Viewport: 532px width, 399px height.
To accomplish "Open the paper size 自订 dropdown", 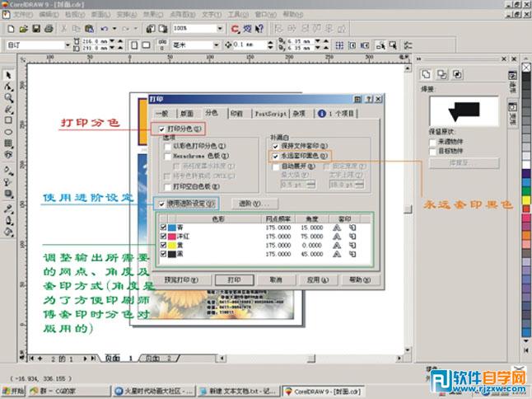I will point(68,45).
